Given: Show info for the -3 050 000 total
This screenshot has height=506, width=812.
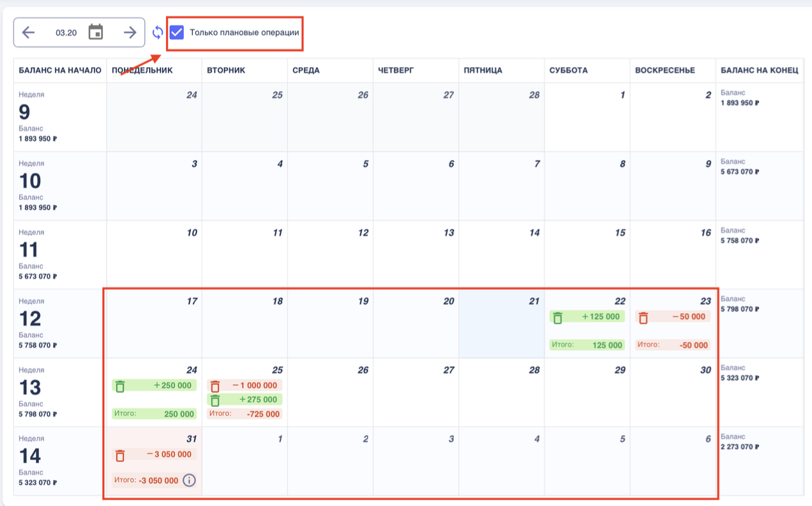Looking at the screenshot, I should 189,480.
